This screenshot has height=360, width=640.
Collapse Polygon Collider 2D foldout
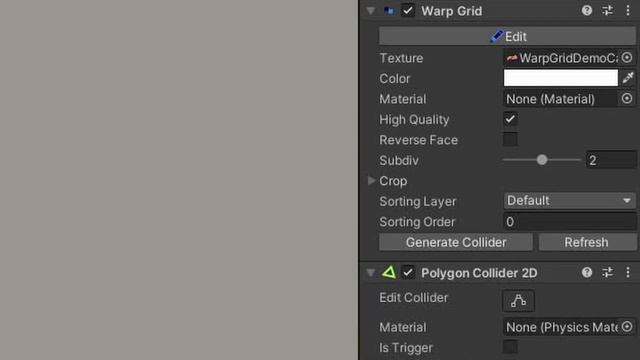pos(371,273)
